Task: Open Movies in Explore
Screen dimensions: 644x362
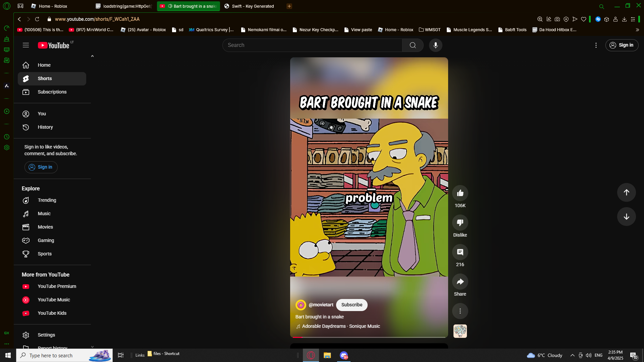Action: click(x=52, y=227)
